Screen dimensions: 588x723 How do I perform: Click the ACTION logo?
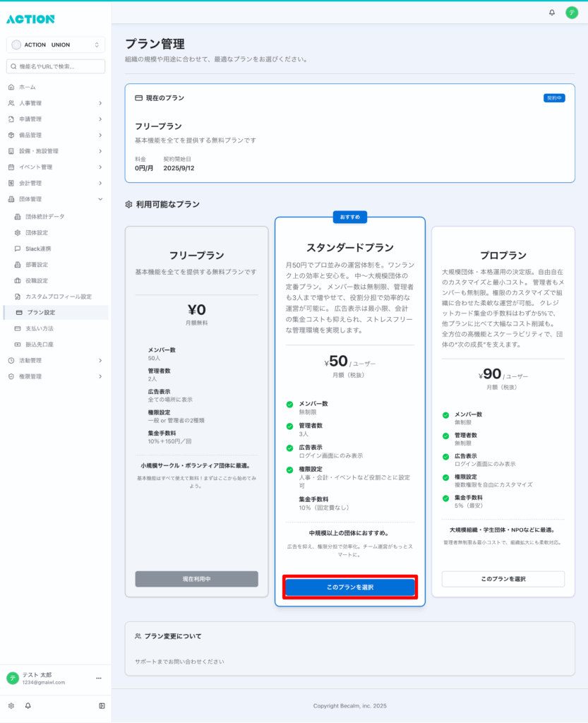30,19
